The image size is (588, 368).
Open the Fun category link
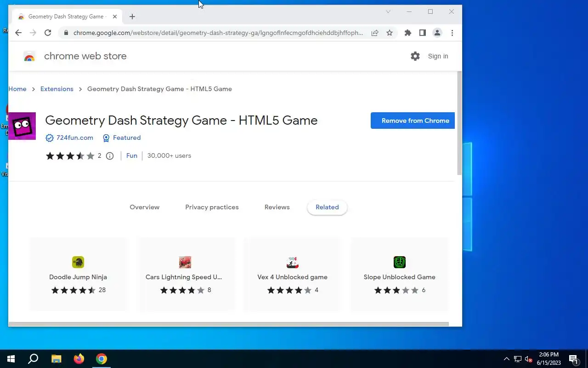pos(132,156)
